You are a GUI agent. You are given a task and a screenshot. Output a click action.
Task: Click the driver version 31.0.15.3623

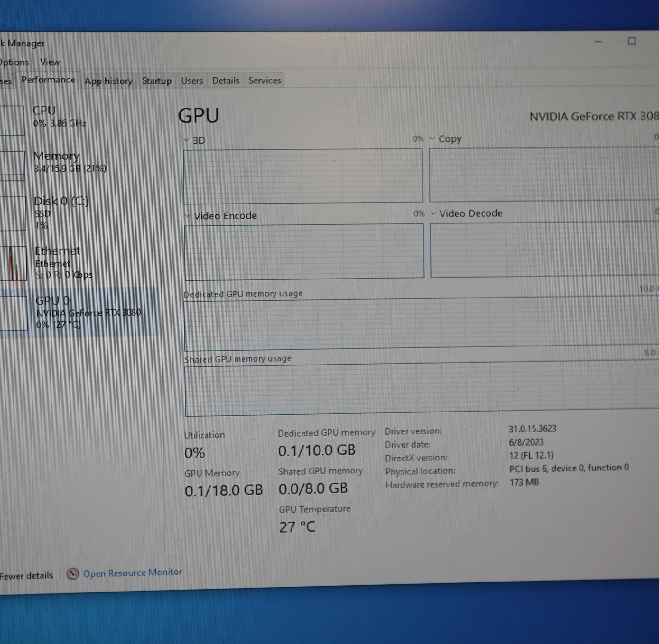(x=533, y=429)
